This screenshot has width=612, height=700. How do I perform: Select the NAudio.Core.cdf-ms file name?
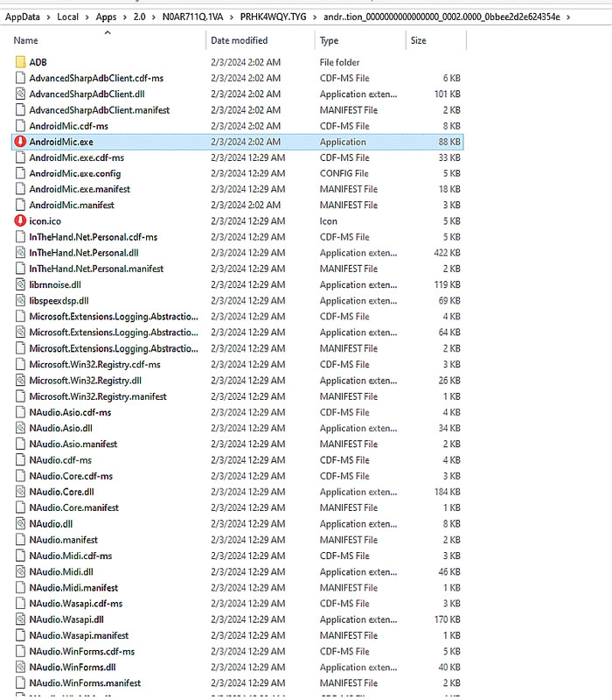coord(71,476)
